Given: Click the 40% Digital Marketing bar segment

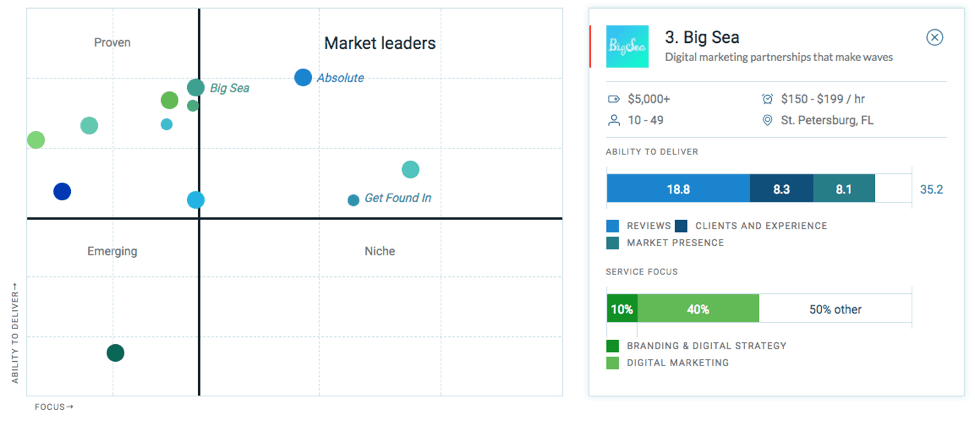Looking at the screenshot, I should 698,309.
